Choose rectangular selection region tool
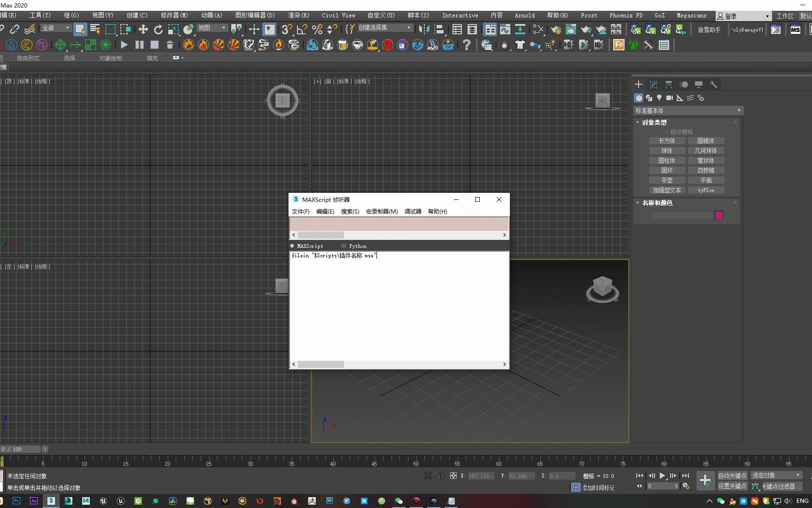Image resolution: width=812 pixels, height=508 pixels. tap(110, 30)
